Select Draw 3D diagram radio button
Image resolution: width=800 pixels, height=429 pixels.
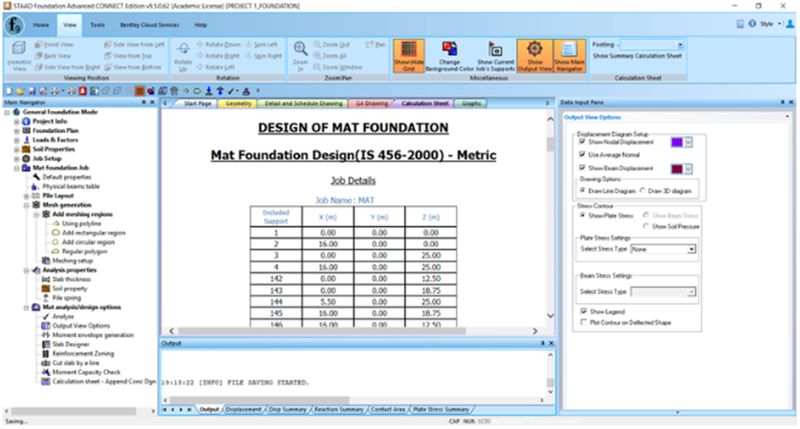point(643,190)
